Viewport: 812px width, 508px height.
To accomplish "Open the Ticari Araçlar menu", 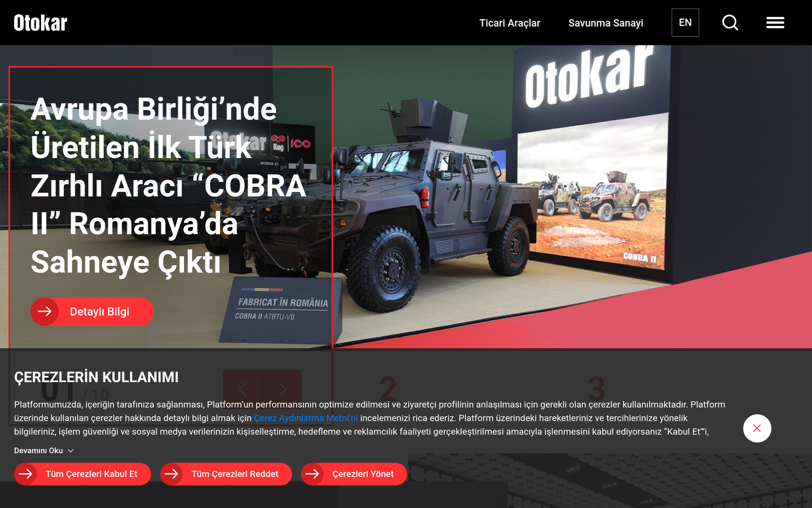I will 510,23.
